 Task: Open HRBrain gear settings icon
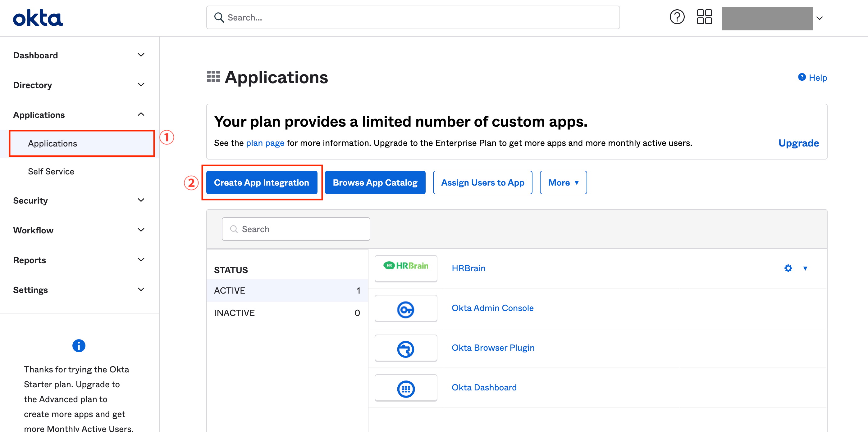788,268
